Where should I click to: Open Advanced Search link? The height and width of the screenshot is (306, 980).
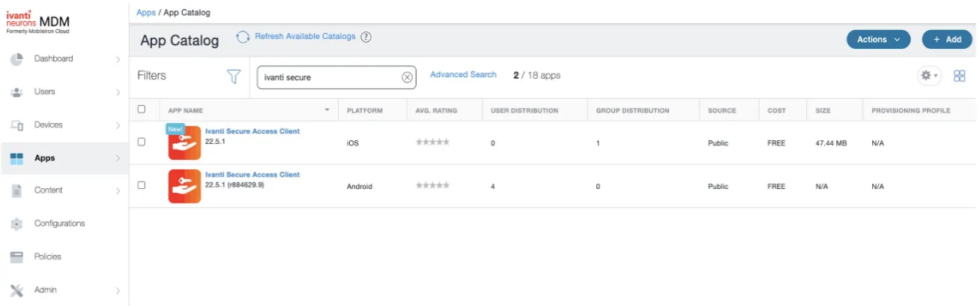tap(463, 75)
